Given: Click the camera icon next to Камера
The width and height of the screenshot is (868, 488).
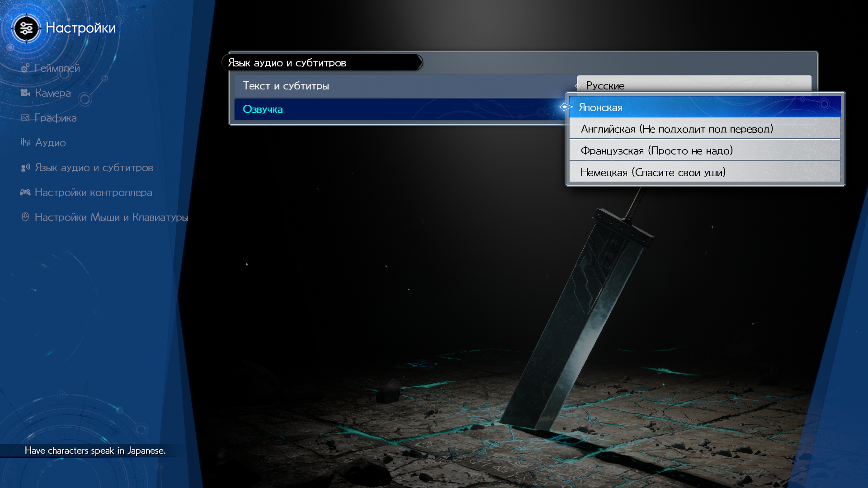Looking at the screenshot, I should (25, 93).
